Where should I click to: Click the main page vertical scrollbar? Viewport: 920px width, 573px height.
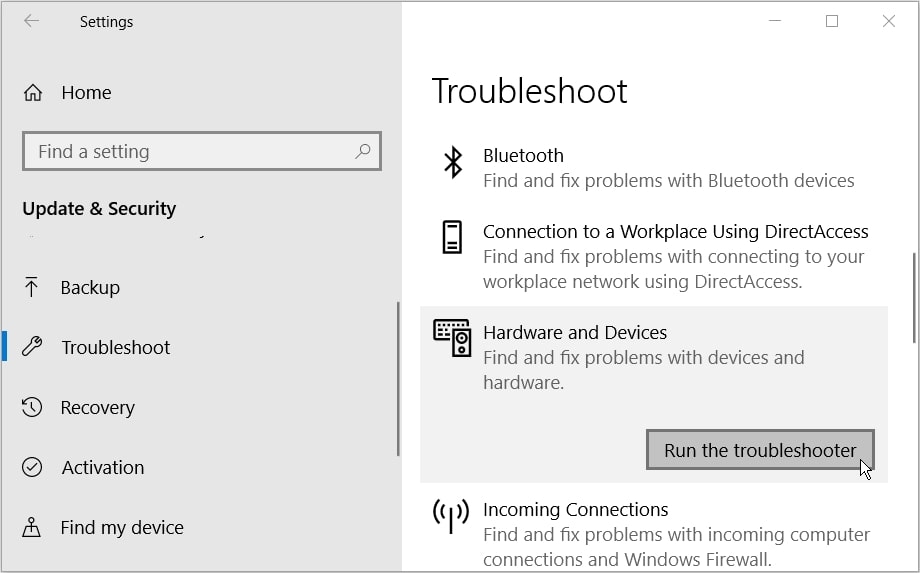914,298
